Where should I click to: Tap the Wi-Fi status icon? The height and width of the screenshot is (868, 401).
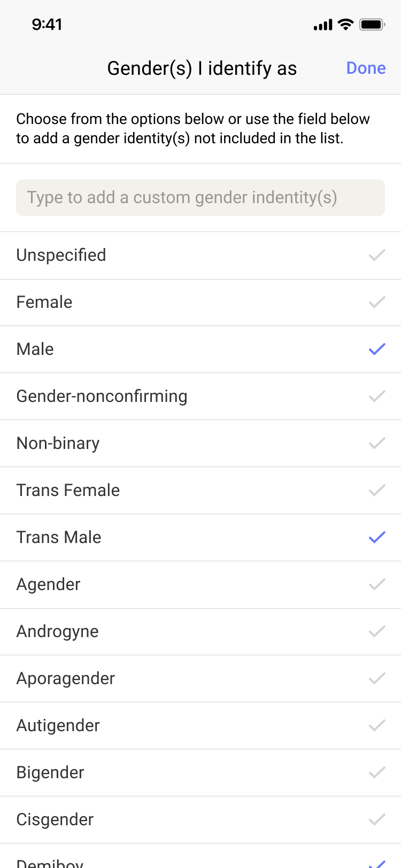pos(346,25)
